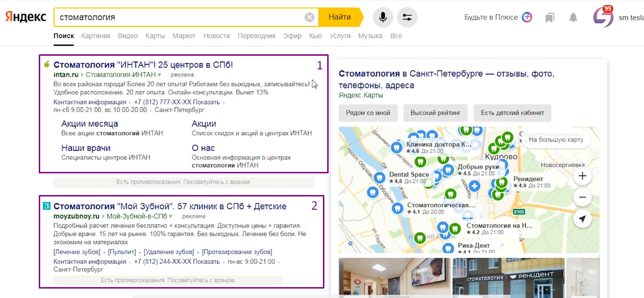Open notifications bell icon
Screen dimensions: 644x298
(573, 17)
